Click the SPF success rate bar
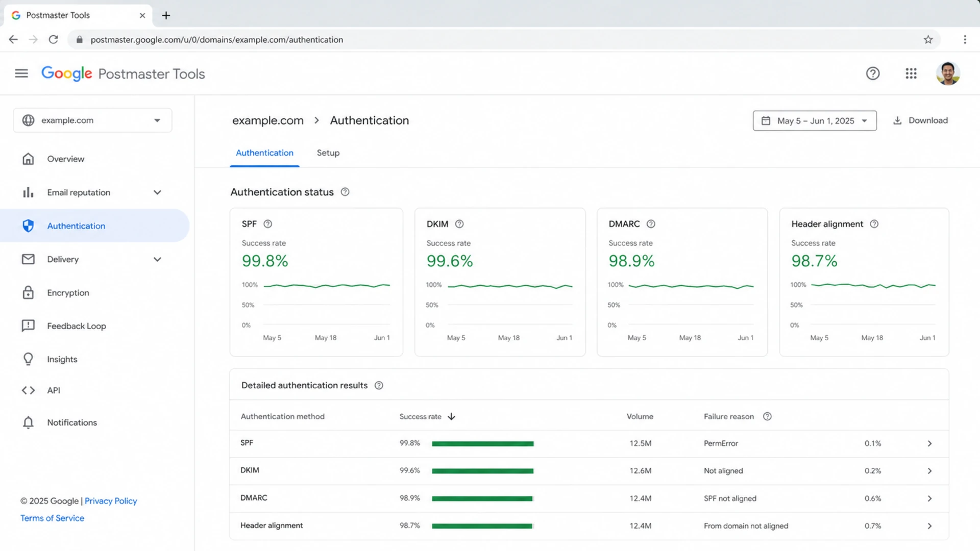Screen dimensions: 980x551 coord(483,444)
